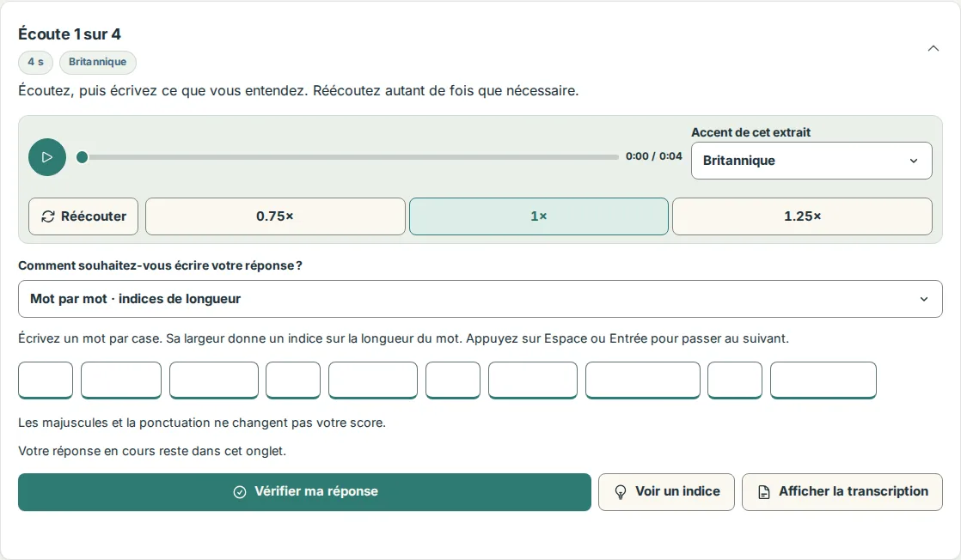Screen dimensions: 961x560
Task: Click the audio progress slider handle
Action: 83,157
